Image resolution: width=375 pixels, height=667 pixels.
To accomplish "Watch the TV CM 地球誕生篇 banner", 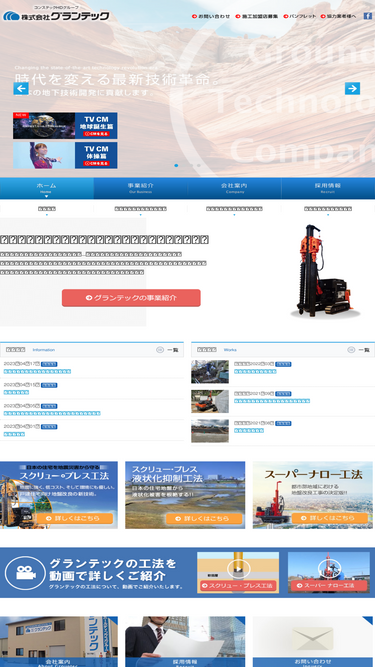I will (x=65, y=125).
